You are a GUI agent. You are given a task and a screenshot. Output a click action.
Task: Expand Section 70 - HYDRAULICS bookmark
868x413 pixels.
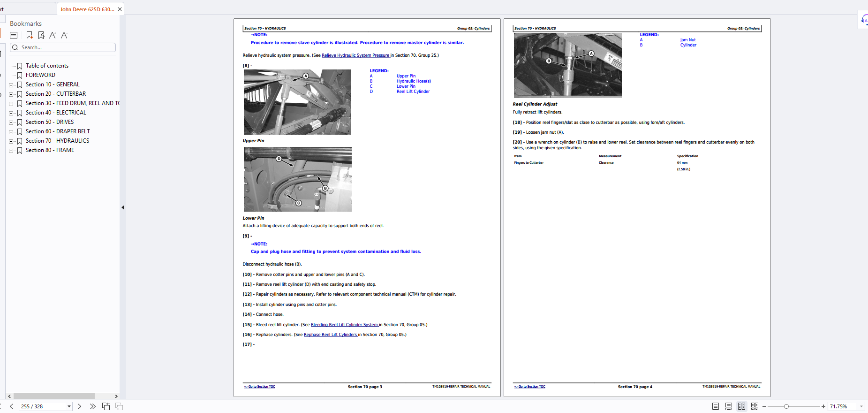point(11,141)
